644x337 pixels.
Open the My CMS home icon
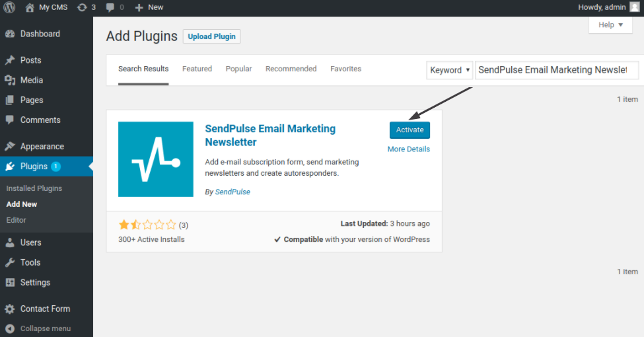click(x=30, y=7)
